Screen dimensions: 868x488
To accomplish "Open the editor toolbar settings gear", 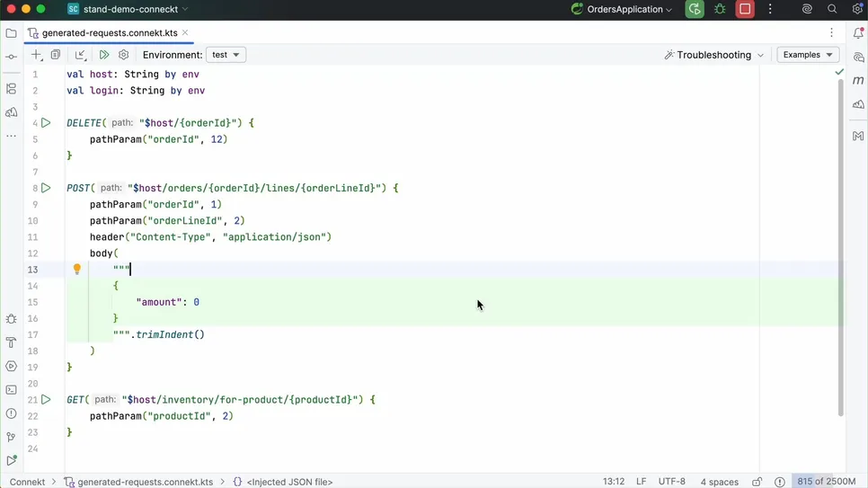I will click(x=123, y=54).
